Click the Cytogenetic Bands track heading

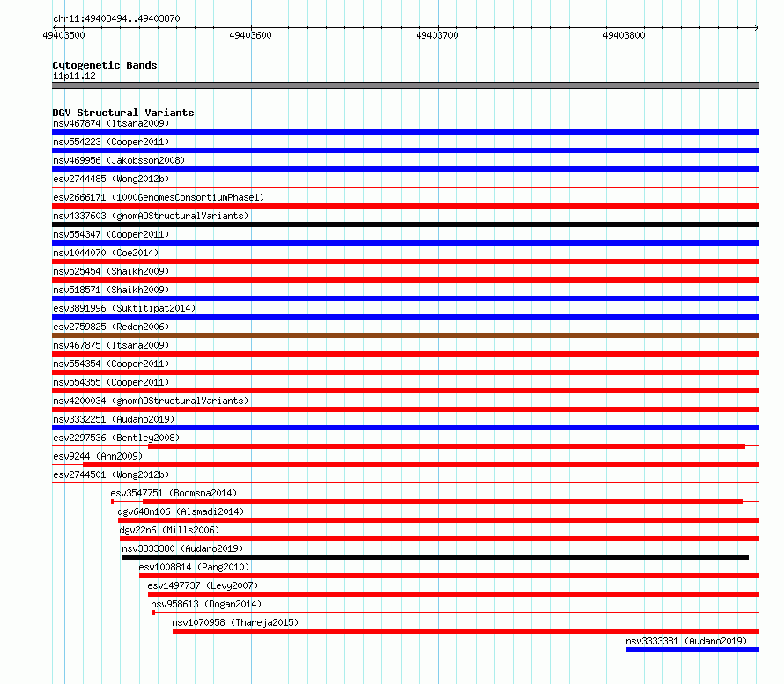click(x=105, y=65)
